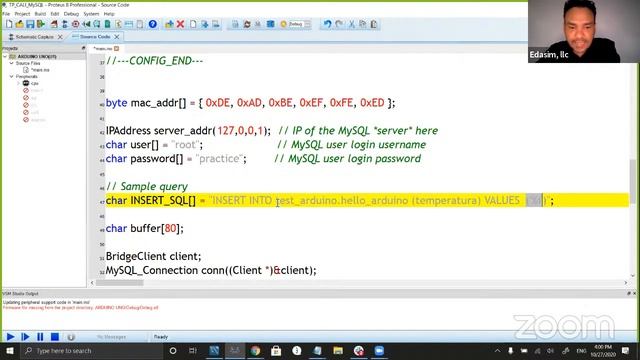Open File Explorer from the taskbar

[x=338, y=351]
